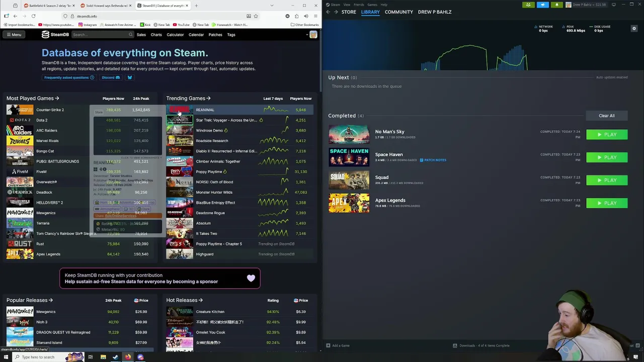
Task: Open Steam Friends menu
Action: (359, 5)
